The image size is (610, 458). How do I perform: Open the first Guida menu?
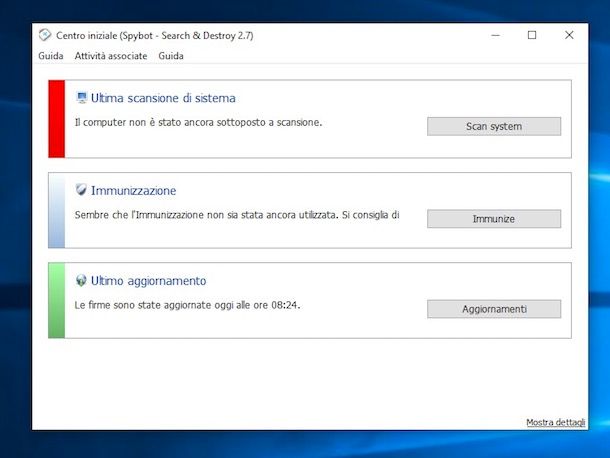pyautogui.click(x=51, y=56)
